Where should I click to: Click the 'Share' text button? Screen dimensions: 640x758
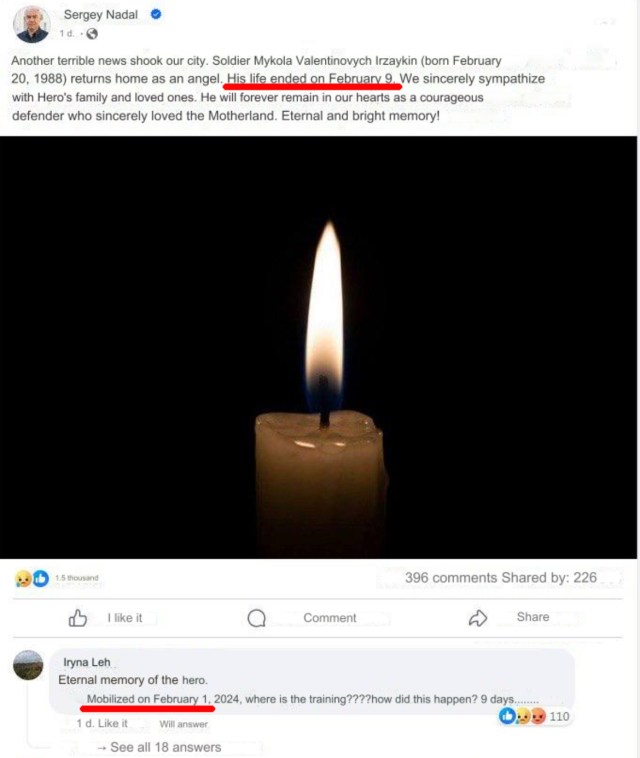(533, 617)
